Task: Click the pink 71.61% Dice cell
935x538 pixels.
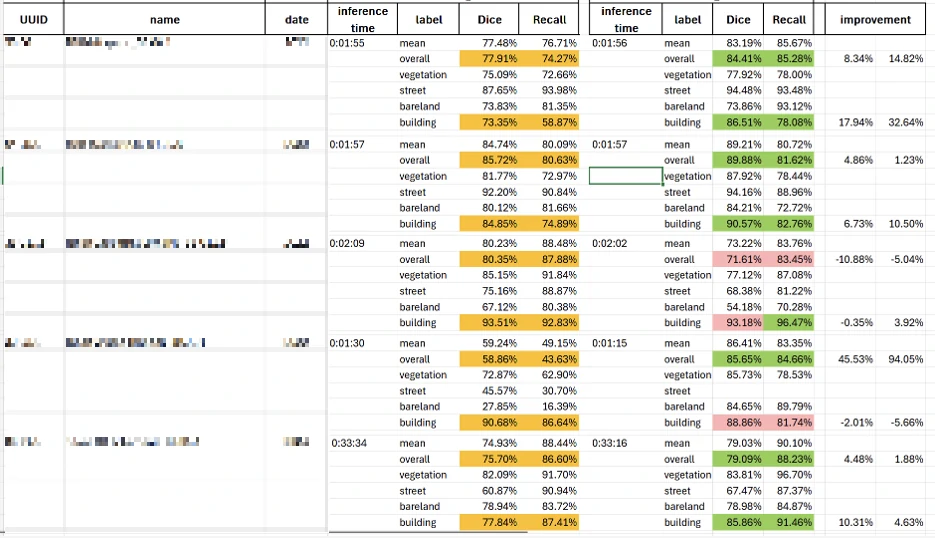Action: click(738, 259)
